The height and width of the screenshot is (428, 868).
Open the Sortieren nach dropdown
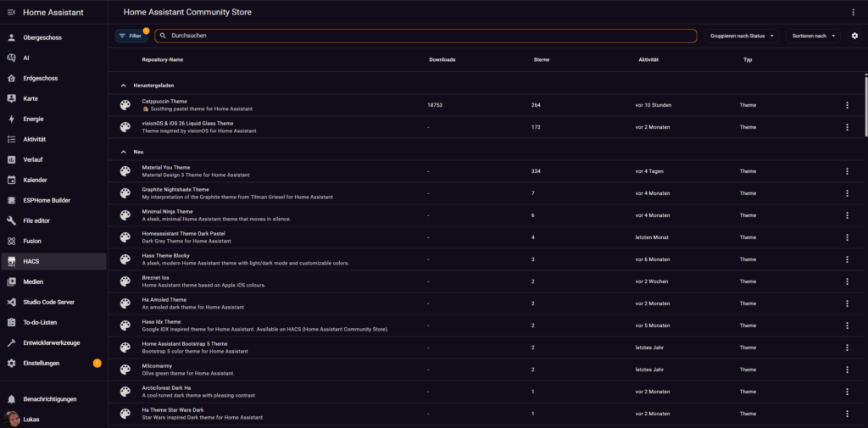(x=812, y=36)
